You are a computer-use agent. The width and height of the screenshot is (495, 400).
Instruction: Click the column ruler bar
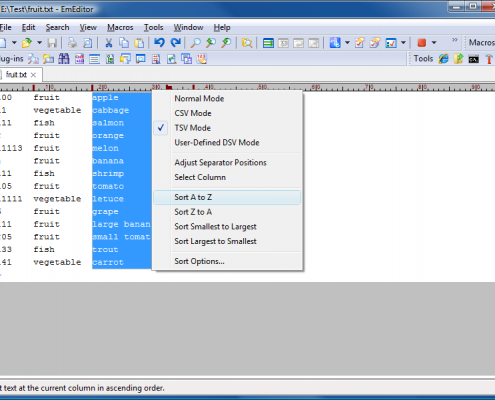pos(247,88)
